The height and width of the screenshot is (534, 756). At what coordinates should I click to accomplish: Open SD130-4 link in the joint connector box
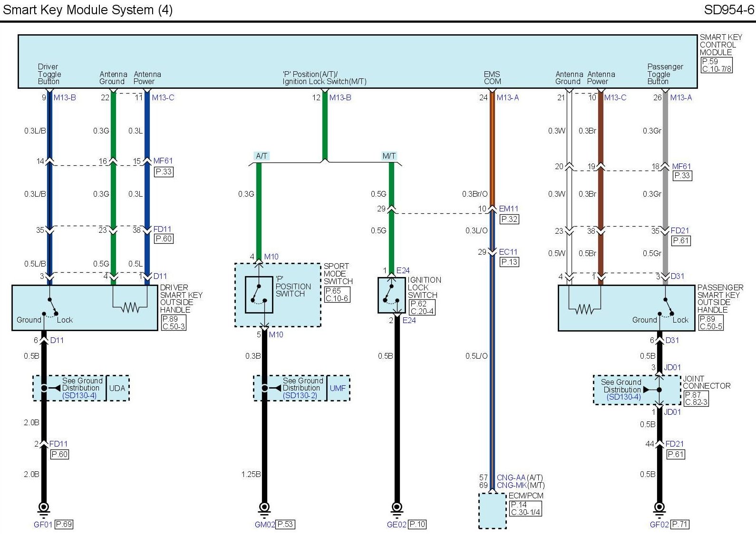click(624, 397)
